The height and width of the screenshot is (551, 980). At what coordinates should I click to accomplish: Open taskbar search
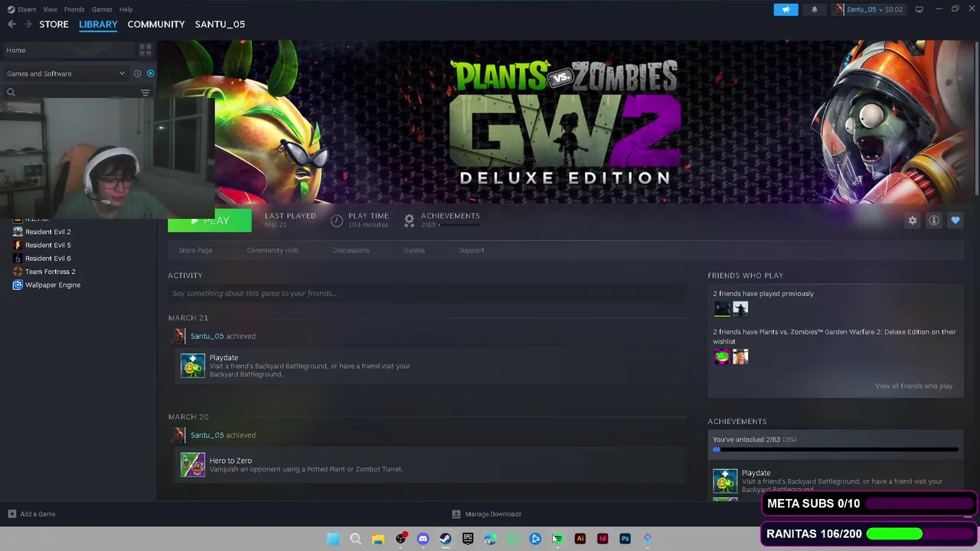[355, 539]
